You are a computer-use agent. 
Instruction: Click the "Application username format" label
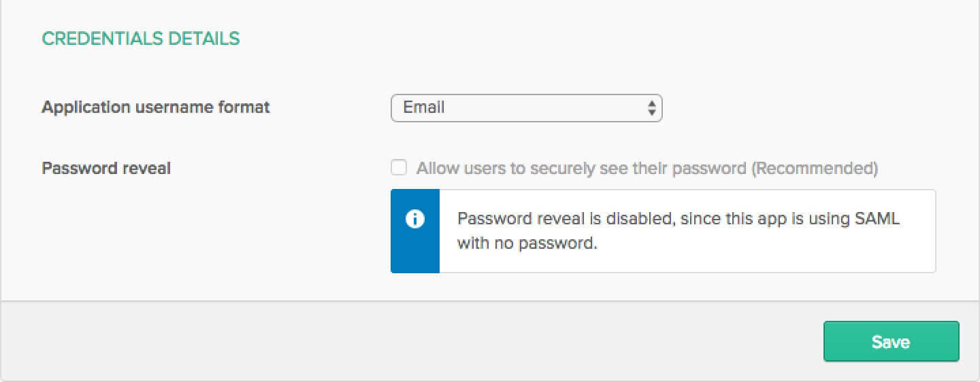156,107
